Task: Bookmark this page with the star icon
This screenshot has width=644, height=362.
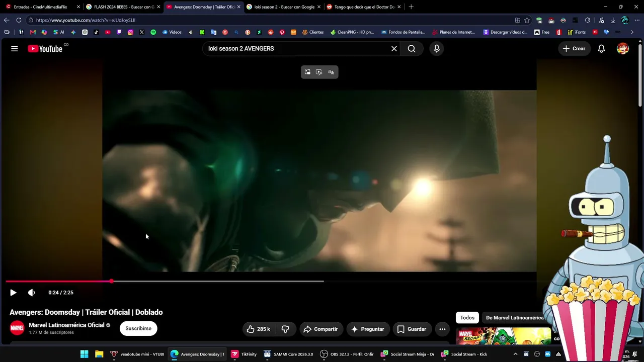Action: click(x=527, y=20)
